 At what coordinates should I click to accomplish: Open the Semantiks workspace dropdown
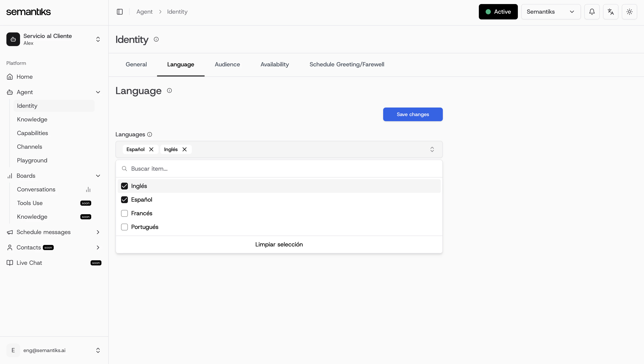click(x=550, y=12)
